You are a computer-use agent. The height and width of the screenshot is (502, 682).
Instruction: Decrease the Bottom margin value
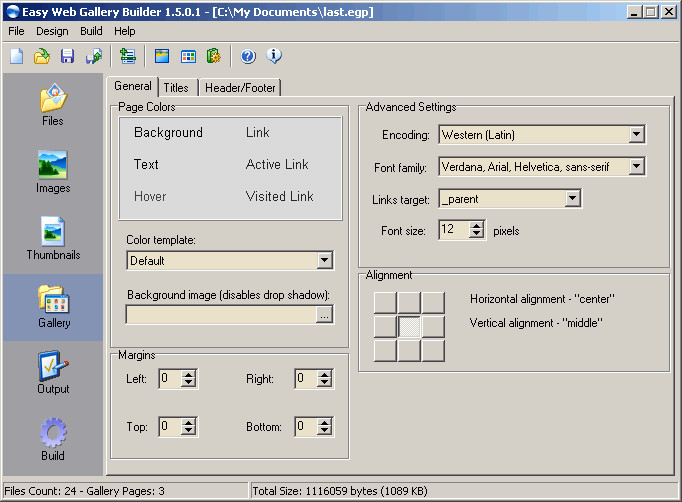point(324,431)
